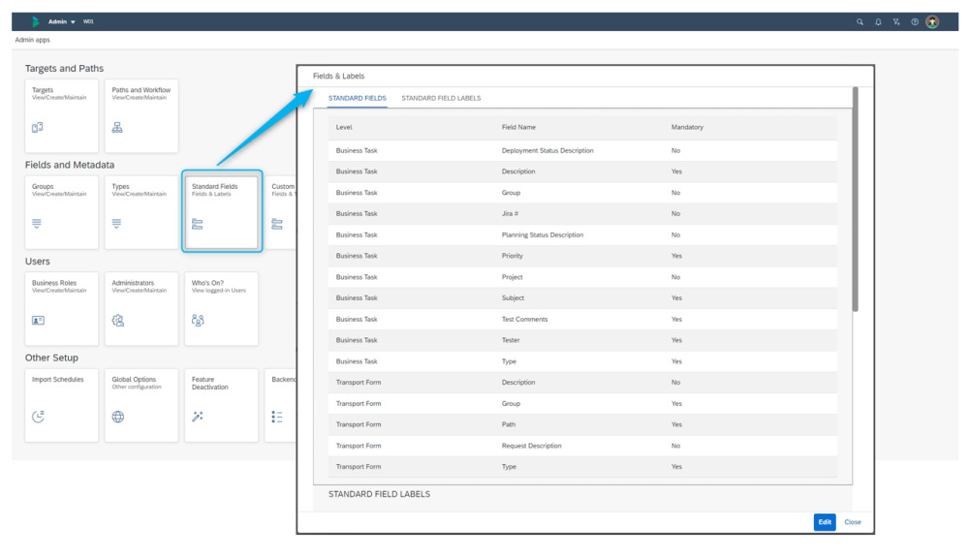Open the Import Schedules tile
Viewport: 969px width, 560px height.
(x=62, y=406)
